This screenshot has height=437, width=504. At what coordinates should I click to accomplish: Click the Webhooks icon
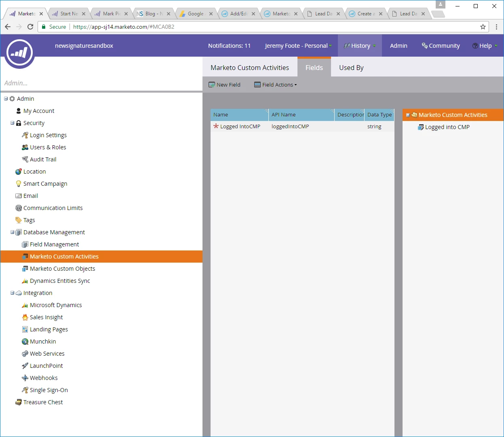click(25, 378)
